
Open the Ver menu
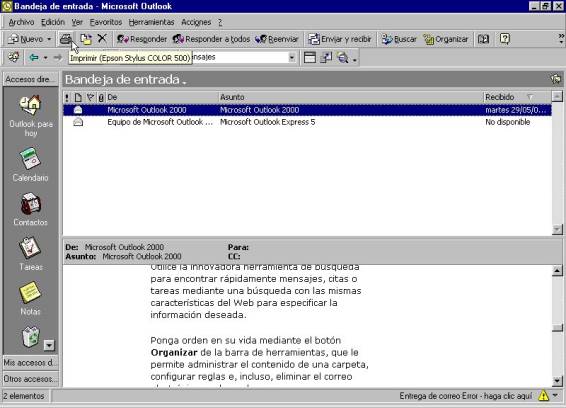77,22
